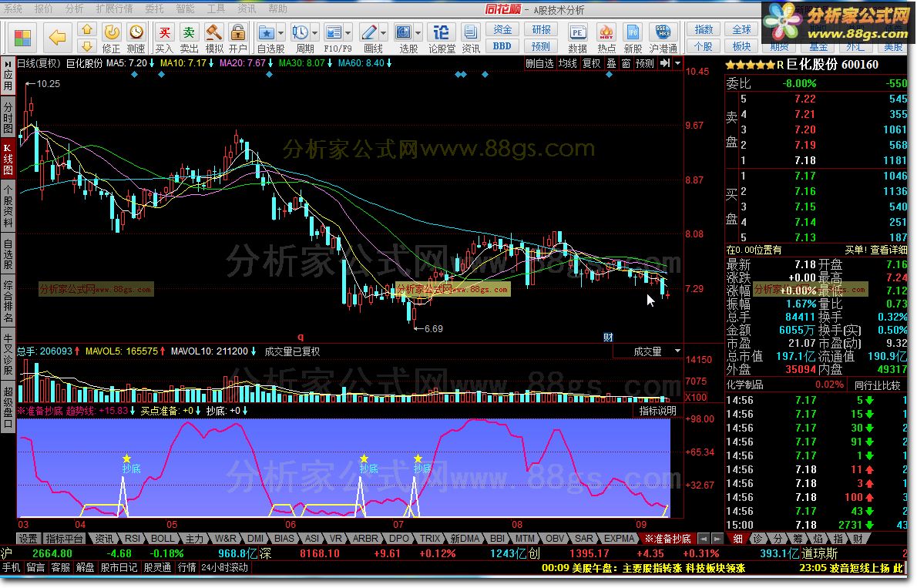The image size is (917, 588).
Task: Select the EXPMA indicator tab
Action: tap(619, 538)
